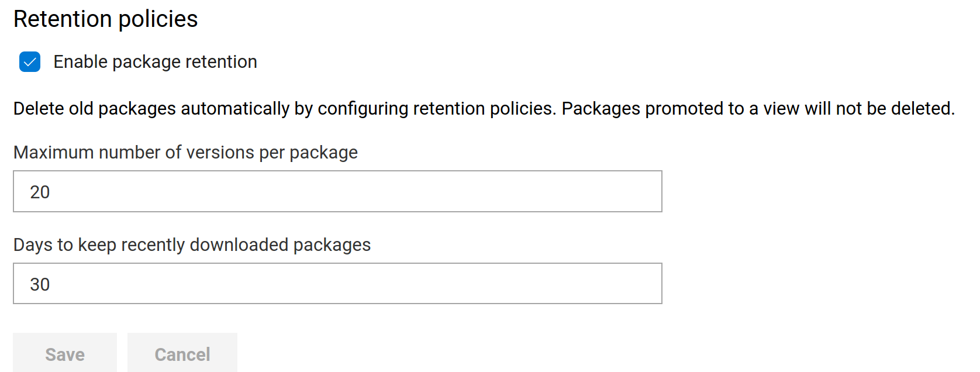Image resolution: width=980 pixels, height=372 pixels.
Task: Focus the days to keep downloads field
Action: [x=337, y=284]
